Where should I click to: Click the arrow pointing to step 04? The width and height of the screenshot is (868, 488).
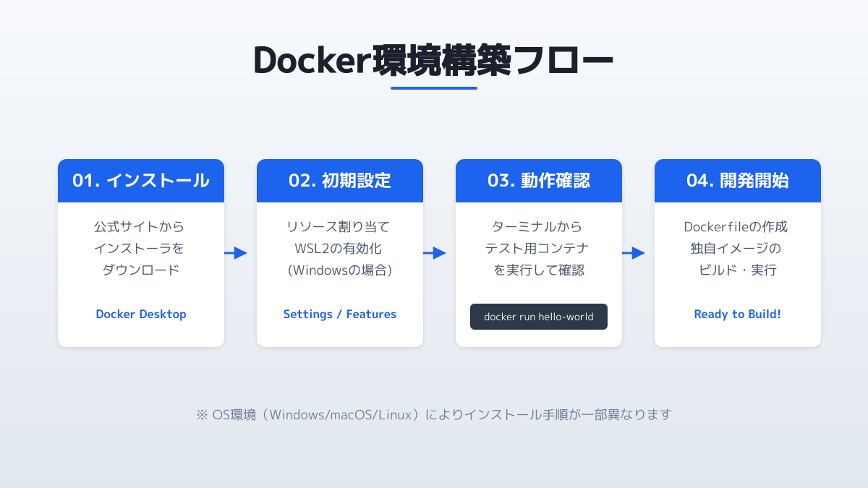(x=634, y=253)
